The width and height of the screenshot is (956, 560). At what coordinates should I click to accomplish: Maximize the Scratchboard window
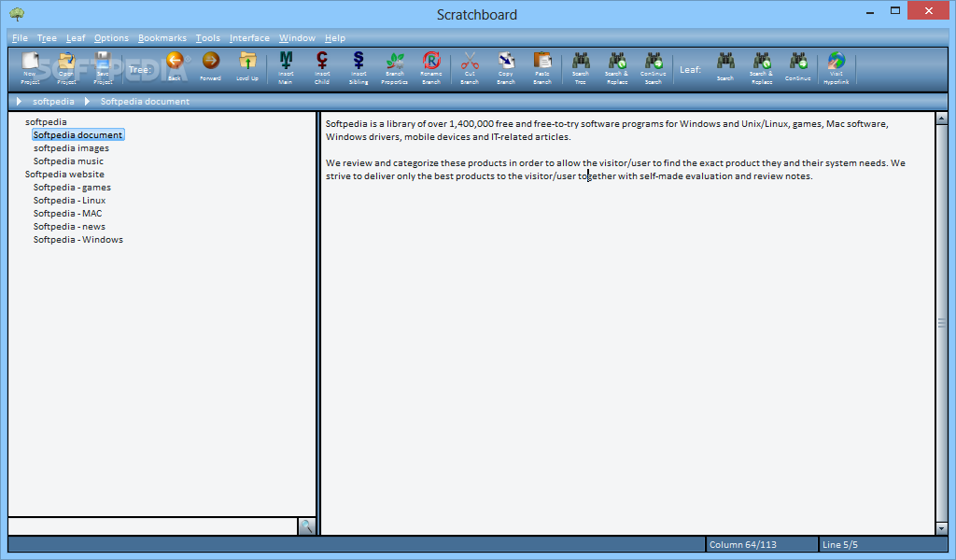895,11
